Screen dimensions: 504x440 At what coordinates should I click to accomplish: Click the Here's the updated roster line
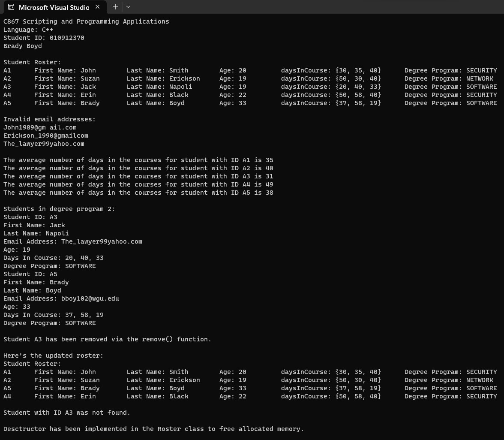click(x=51, y=355)
